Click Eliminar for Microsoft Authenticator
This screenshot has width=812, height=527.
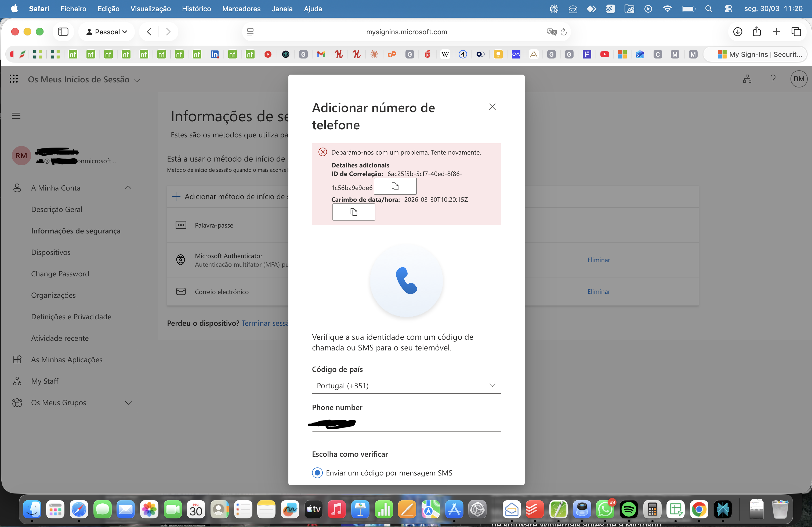pyautogui.click(x=599, y=260)
